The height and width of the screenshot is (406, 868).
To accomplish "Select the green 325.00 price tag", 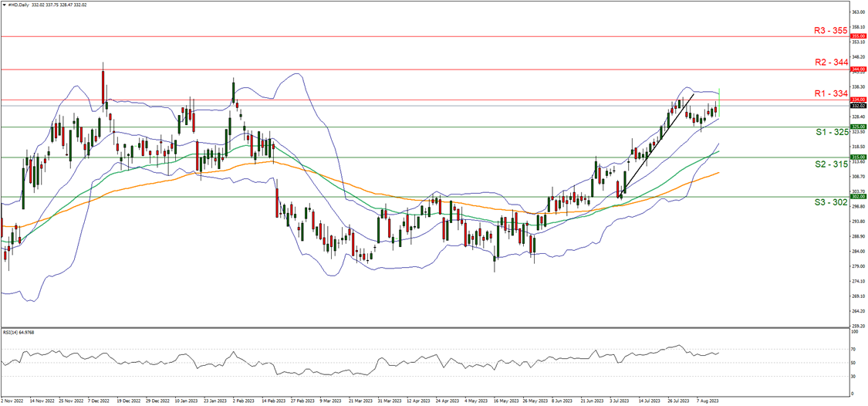I will (x=858, y=127).
